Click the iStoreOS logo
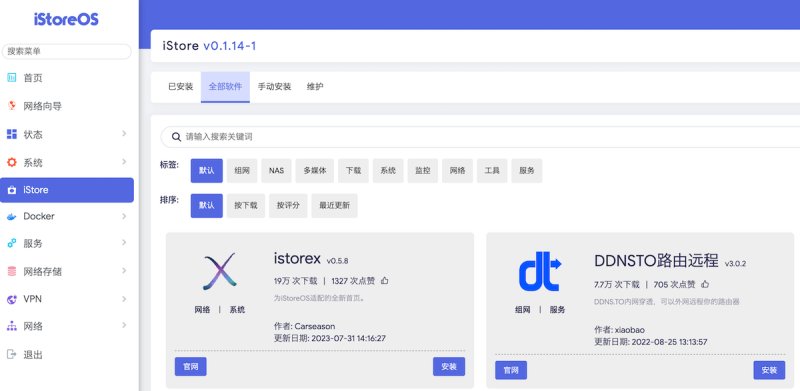Image resolution: width=800 pixels, height=391 pixels. [x=66, y=19]
